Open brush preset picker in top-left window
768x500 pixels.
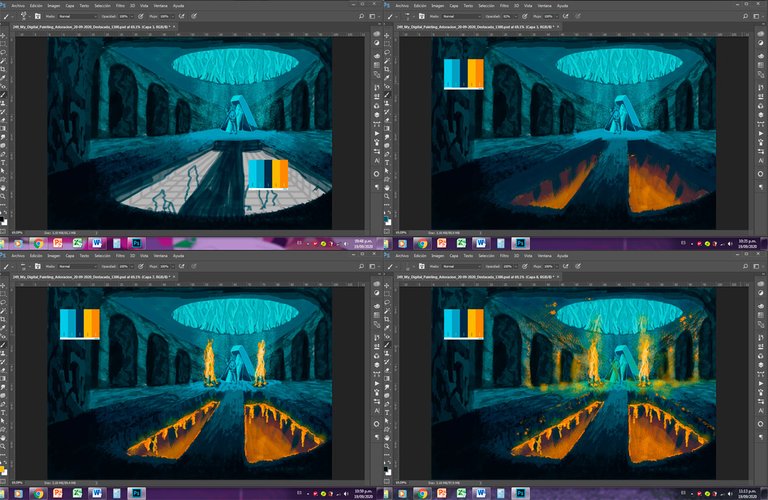(x=24, y=16)
